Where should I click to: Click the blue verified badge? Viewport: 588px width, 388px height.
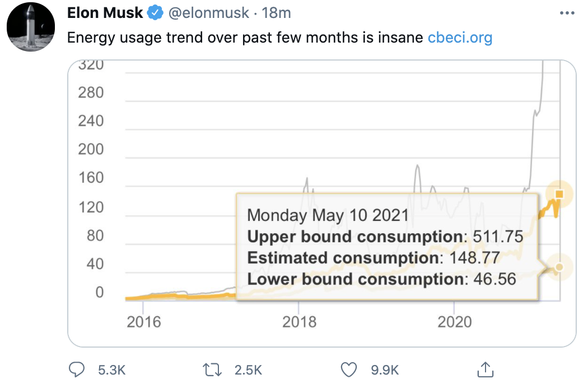155,13
